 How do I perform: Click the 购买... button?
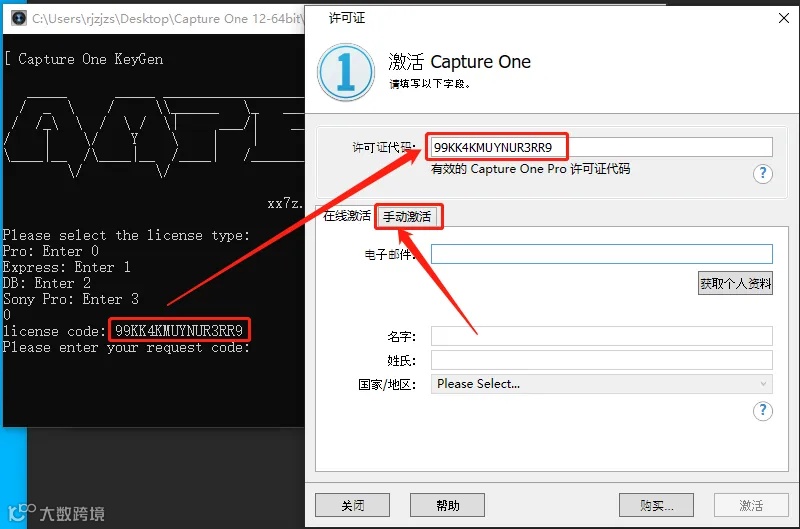coord(657,505)
